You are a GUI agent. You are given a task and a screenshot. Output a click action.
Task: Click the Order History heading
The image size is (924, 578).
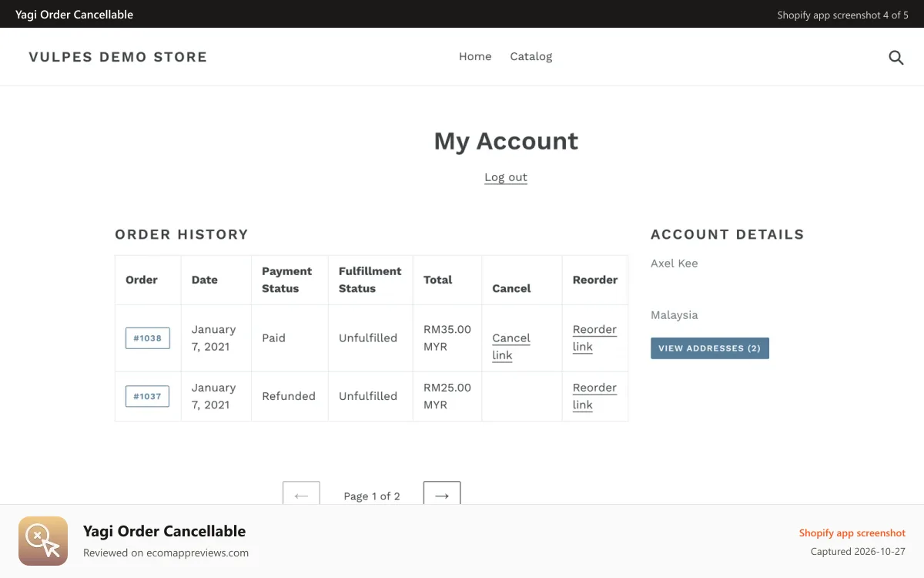[182, 234]
